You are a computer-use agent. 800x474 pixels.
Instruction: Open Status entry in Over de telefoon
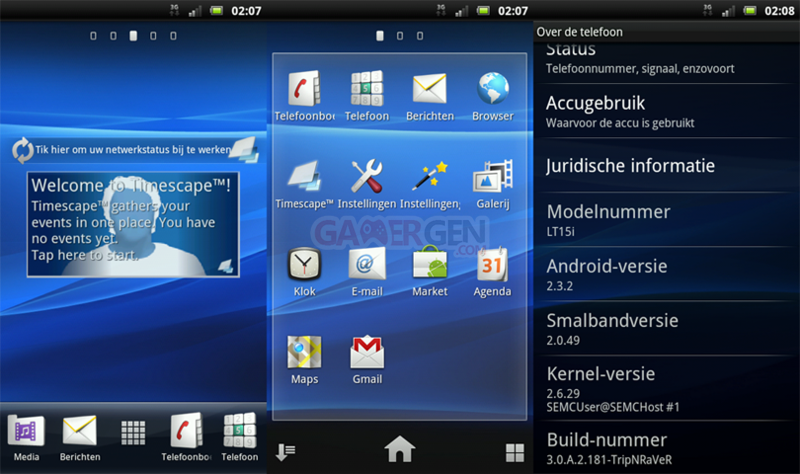pyautogui.click(x=666, y=63)
